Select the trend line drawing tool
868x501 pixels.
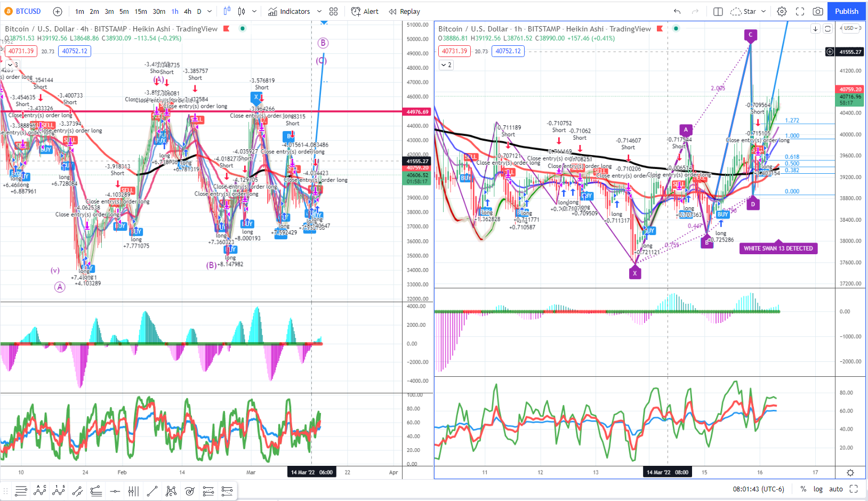[x=152, y=491]
